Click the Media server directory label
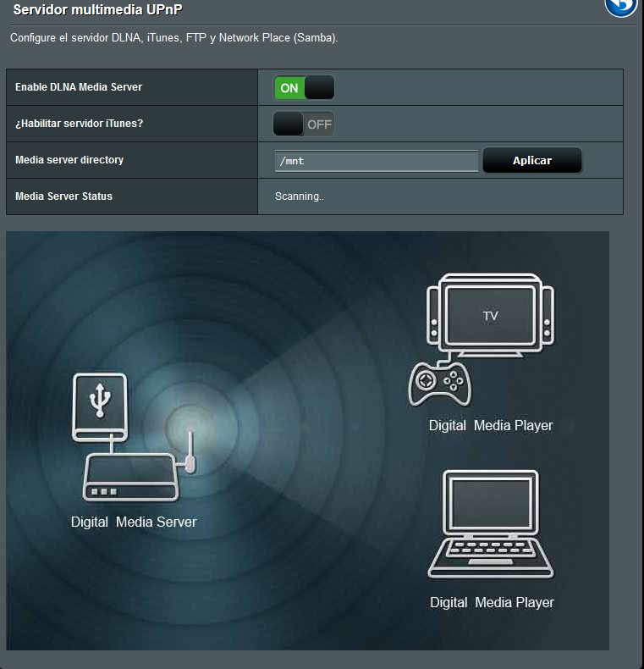 click(x=69, y=160)
